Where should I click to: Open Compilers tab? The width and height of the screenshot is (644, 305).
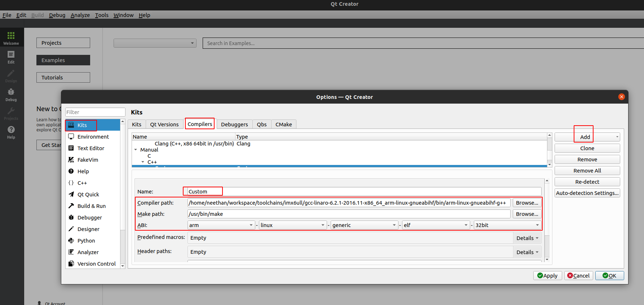point(200,124)
